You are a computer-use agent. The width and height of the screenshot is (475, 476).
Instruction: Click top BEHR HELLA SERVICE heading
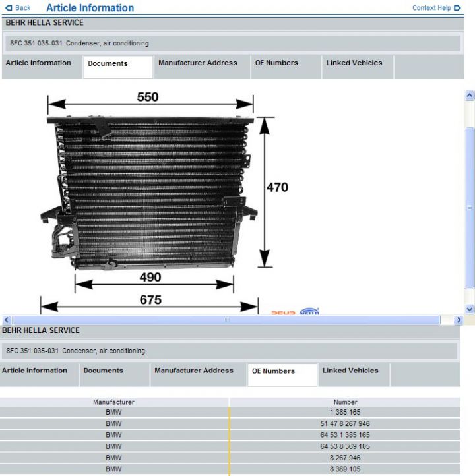[x=45, y=23]
